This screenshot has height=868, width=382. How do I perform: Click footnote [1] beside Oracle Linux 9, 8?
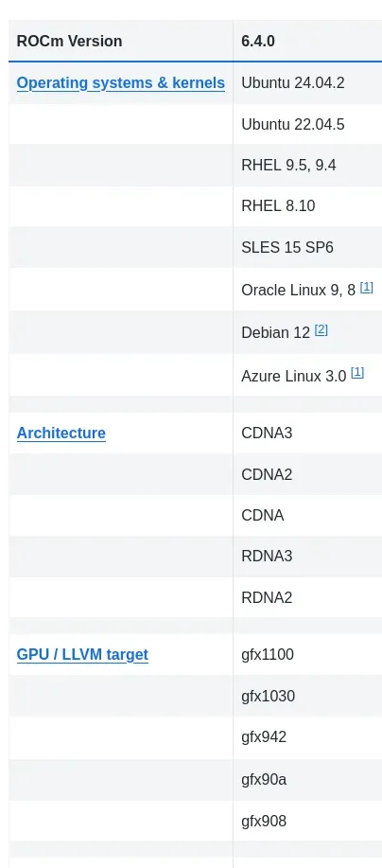367,288
